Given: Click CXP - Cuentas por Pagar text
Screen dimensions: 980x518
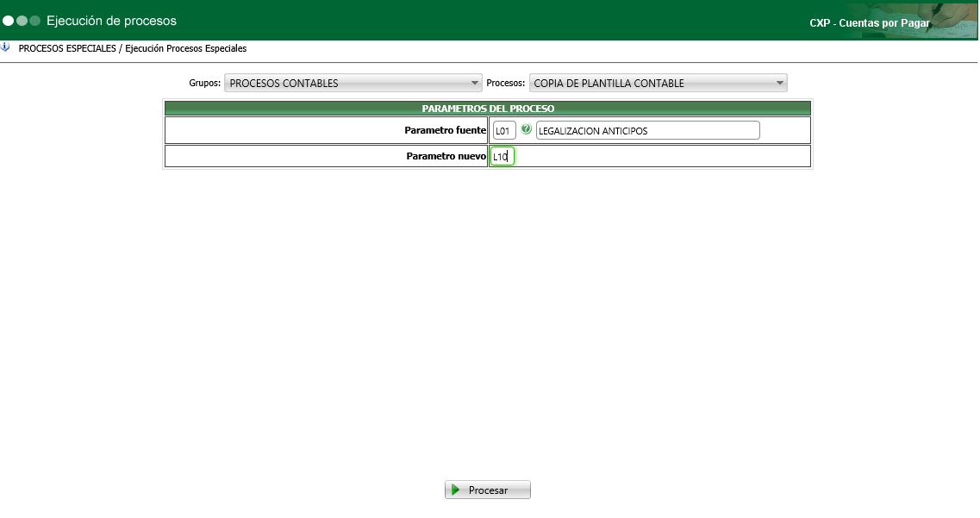Looking at the screenshot, I should point(870,23).
